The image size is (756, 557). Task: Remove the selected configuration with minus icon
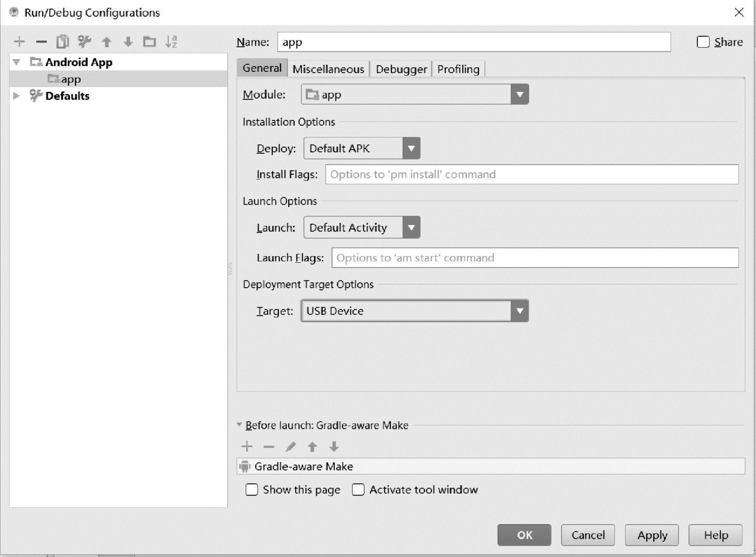[41, 42]
